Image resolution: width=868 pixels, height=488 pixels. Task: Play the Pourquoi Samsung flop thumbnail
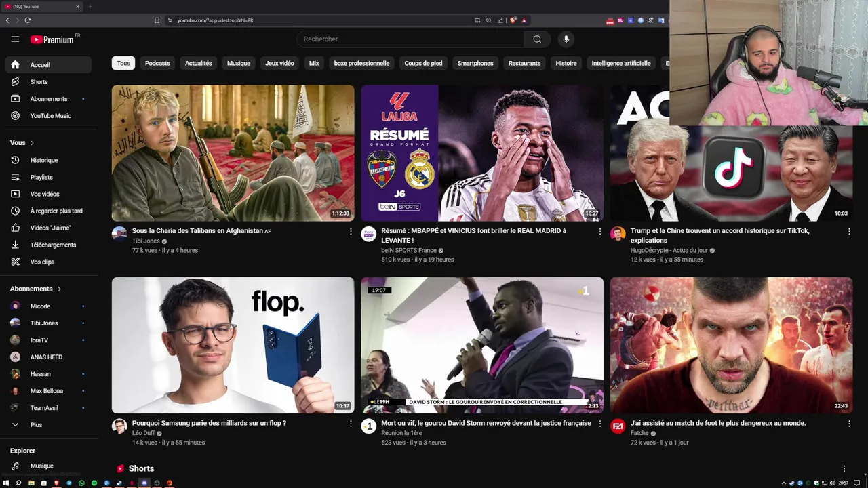pyautogui.click(x=233, y=345)
